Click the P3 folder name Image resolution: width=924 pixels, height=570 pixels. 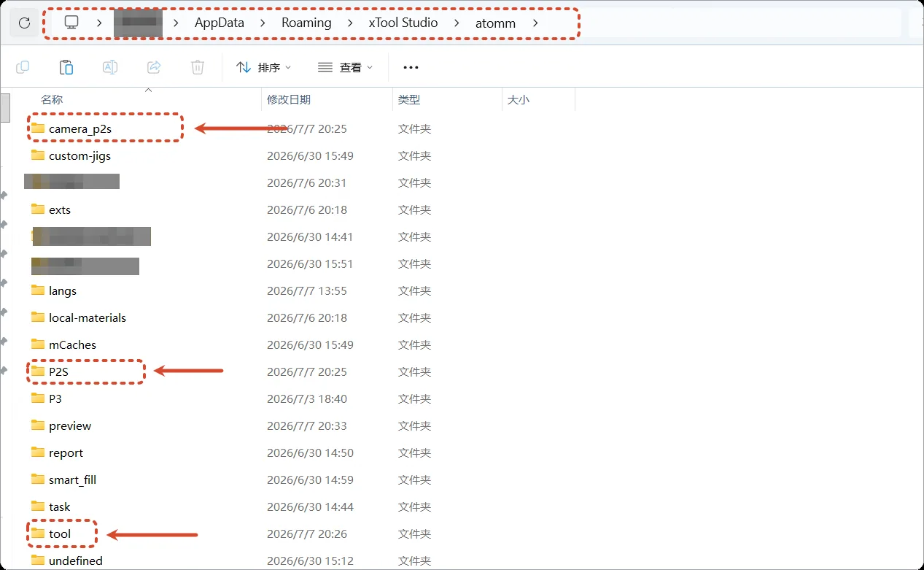tap(55, 399)
